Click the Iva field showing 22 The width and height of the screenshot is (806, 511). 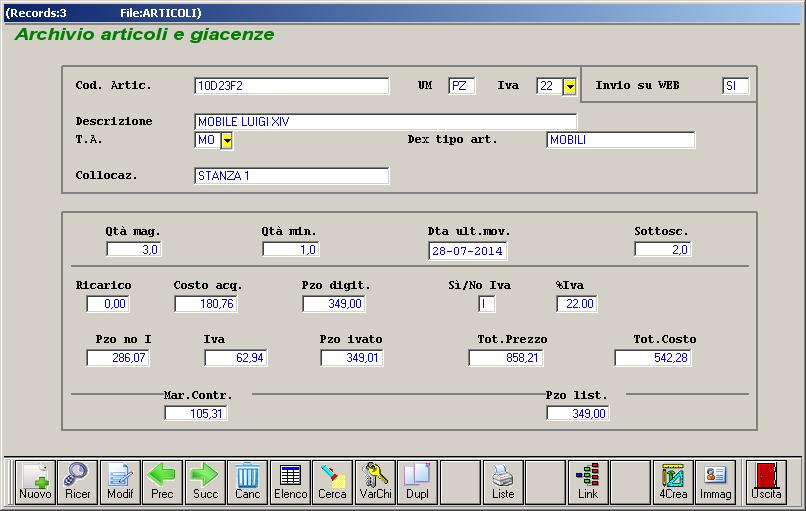[549, 86]
